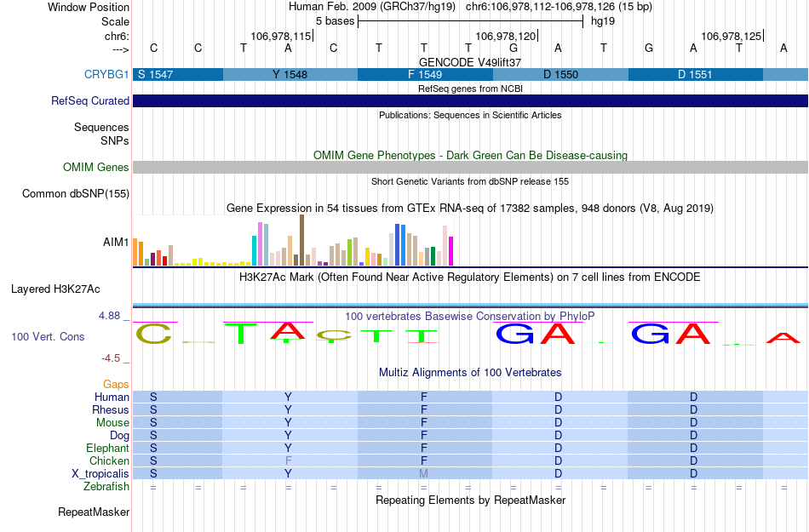The height and width of the screenshot is (532, 809).
Task: Click Repeating Elements by RepeatMasker title
Action: tap(470, 500)
